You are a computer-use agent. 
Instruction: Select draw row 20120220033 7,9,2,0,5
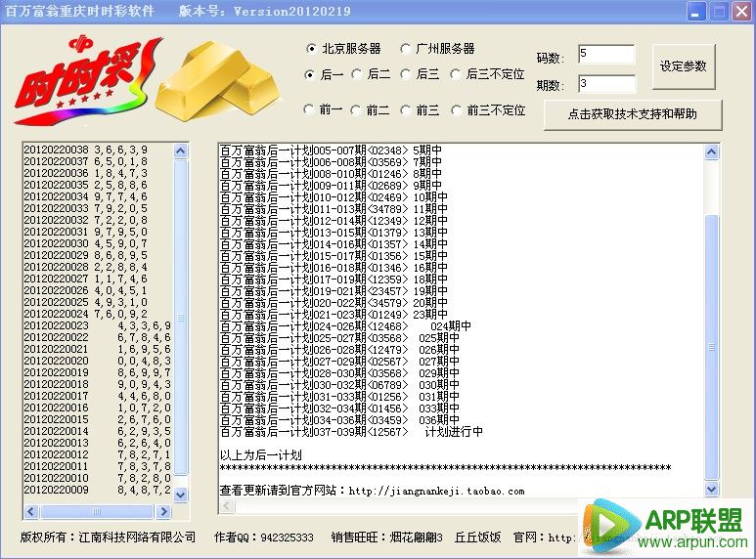click(x=86, y=208)
